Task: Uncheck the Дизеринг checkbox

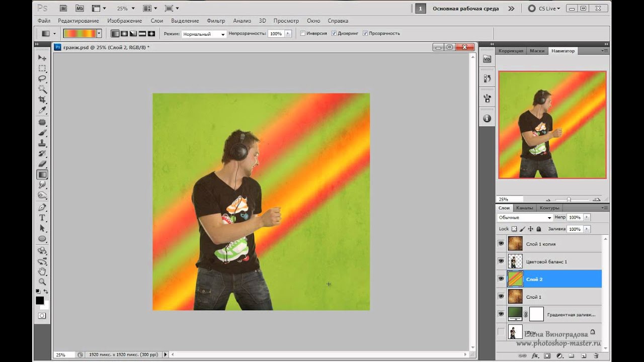Action: [x=334, y=34]
